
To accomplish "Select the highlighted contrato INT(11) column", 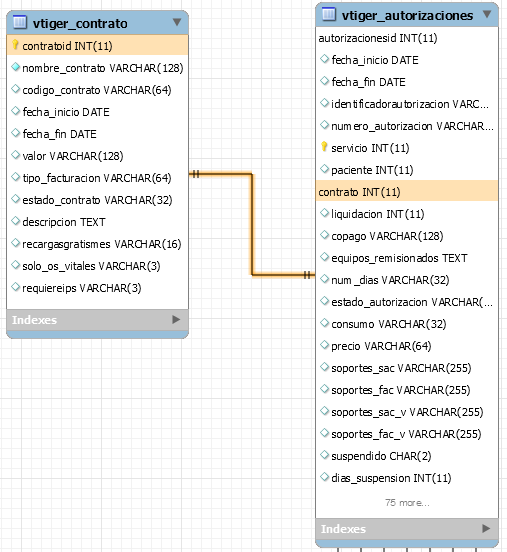I will [x=407, y=192].
